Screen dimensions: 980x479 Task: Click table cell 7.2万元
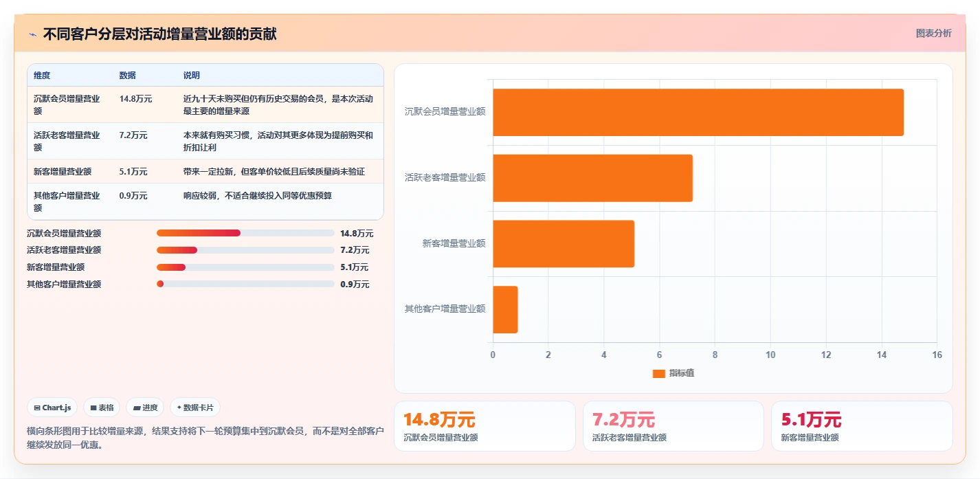pyautogui.click(x=133, y=135)
